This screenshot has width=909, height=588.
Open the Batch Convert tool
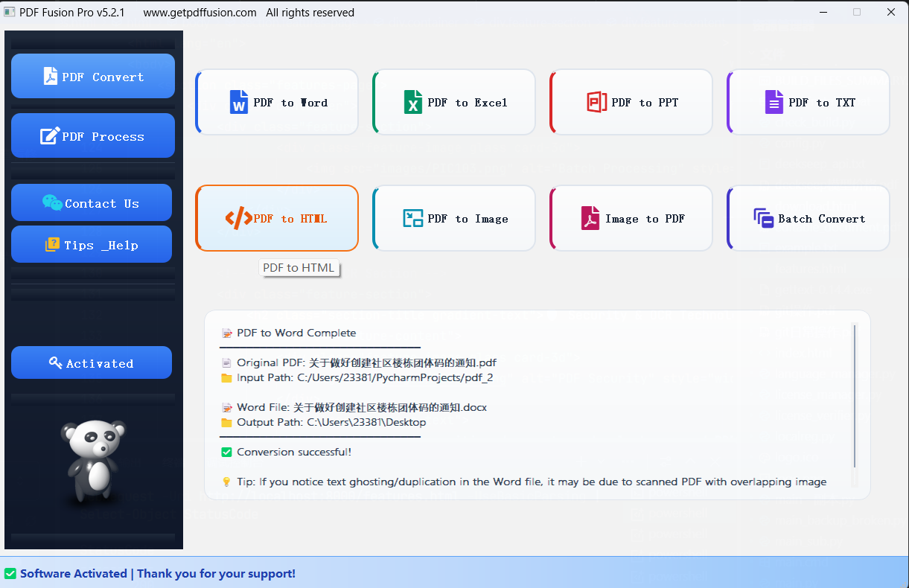point(808,218)
